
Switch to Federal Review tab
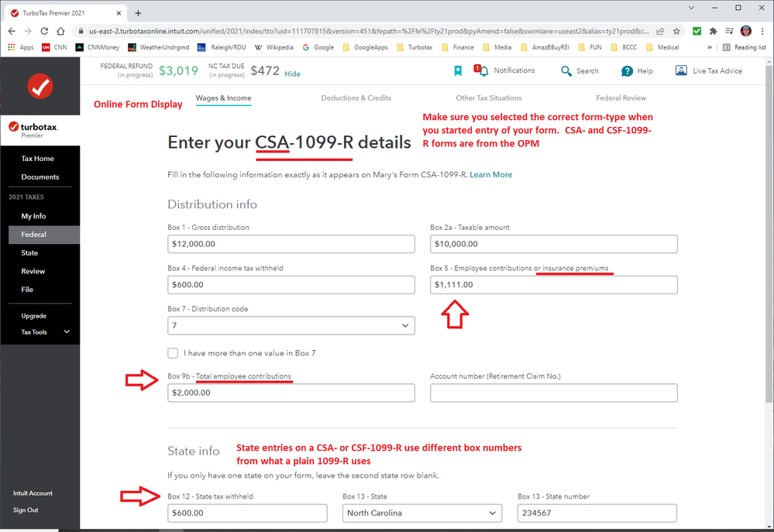click(621, 98)
